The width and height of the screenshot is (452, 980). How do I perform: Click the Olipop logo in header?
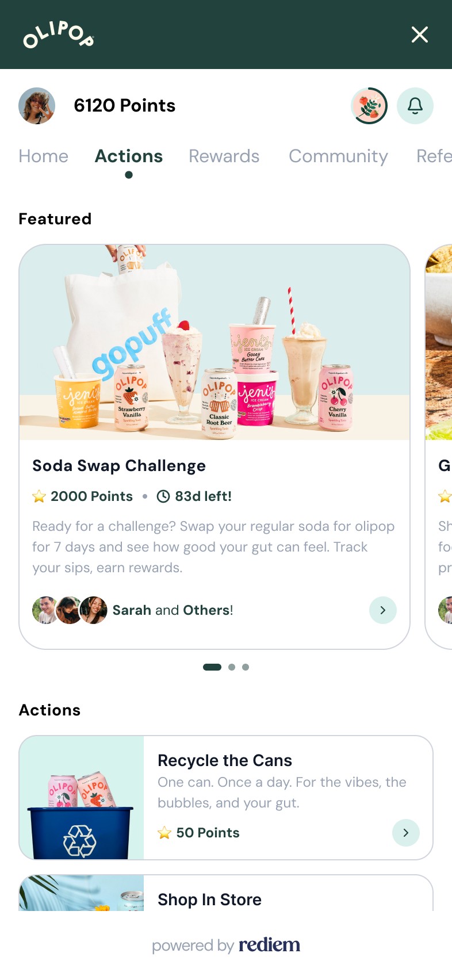pos(58,35)
